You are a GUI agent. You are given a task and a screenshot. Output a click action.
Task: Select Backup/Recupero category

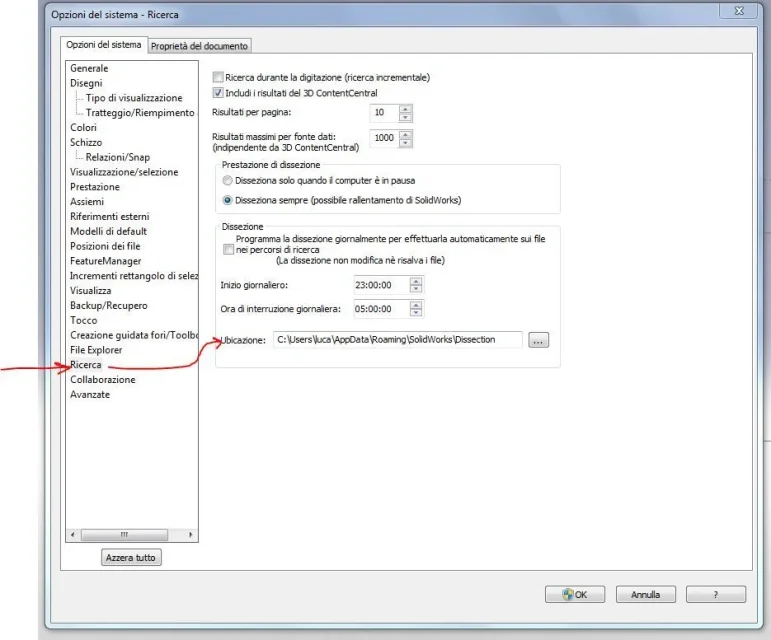coord(109,305)
